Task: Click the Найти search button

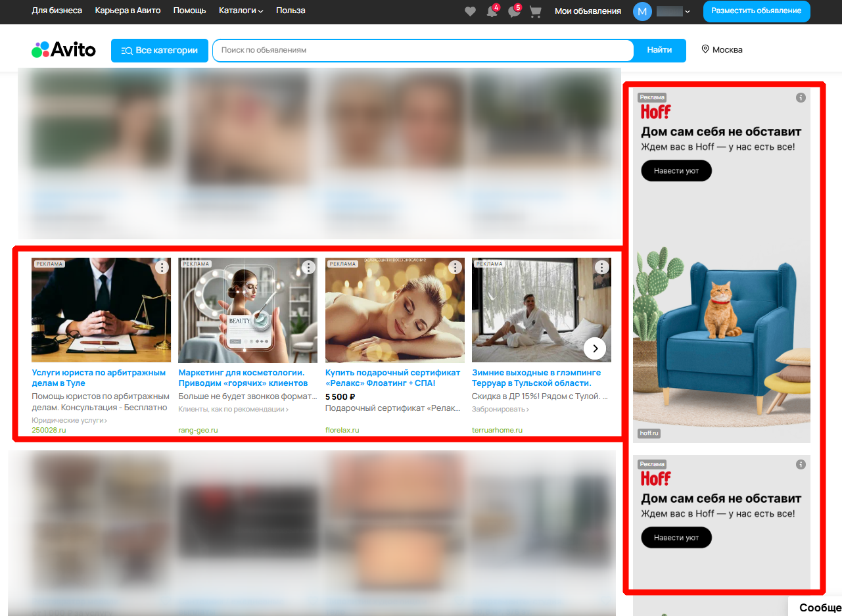Action: coord(659,51)
